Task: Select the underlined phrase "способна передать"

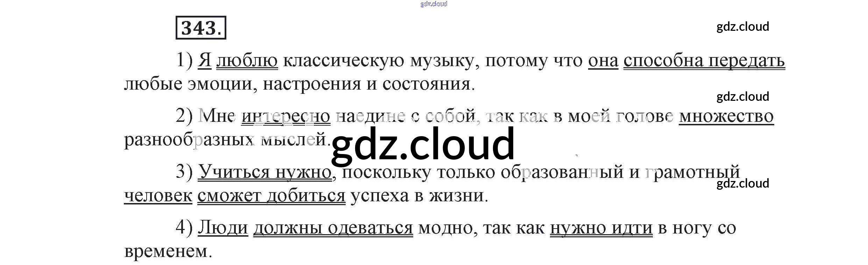Action: pyautogui.click(x=704, y=60)
